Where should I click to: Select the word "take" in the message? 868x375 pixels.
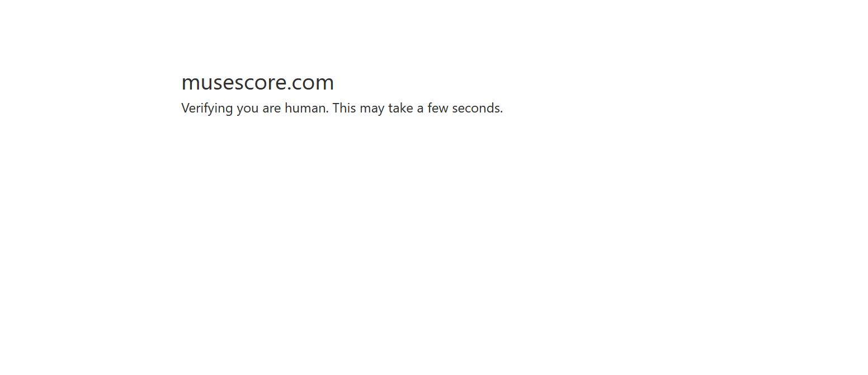click(400, 107)
